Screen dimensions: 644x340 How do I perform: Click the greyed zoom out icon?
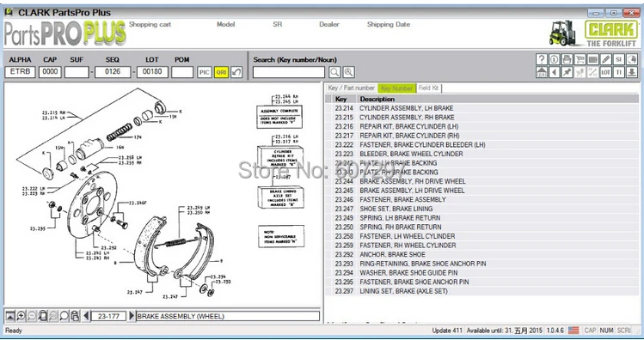32,316
